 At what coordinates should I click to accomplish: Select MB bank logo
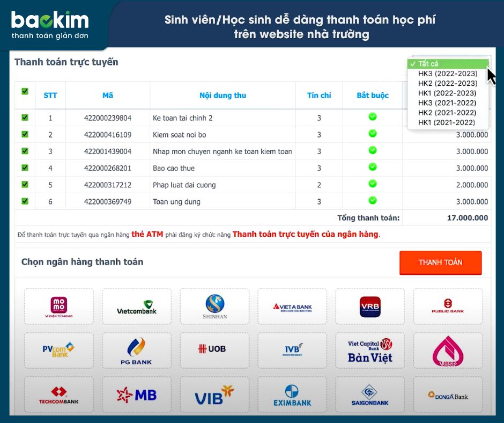click(137, 395)
